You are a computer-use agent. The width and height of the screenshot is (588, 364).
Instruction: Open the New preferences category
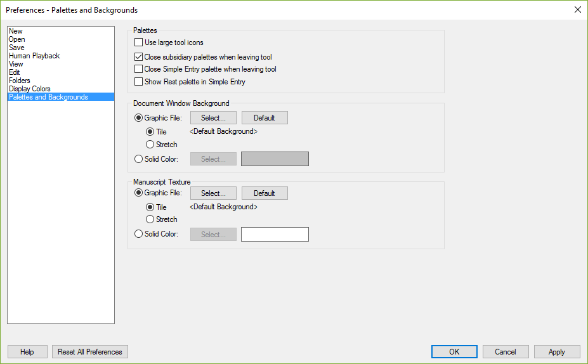click(61, 31)
